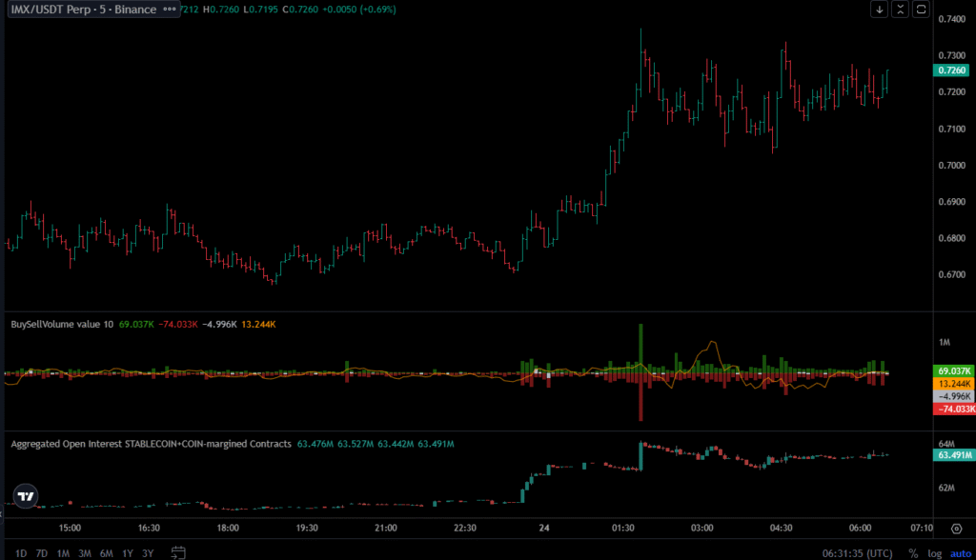The image size is (976, 560).
Task: Toggle percent scale mode
Action: coord(913,552)
